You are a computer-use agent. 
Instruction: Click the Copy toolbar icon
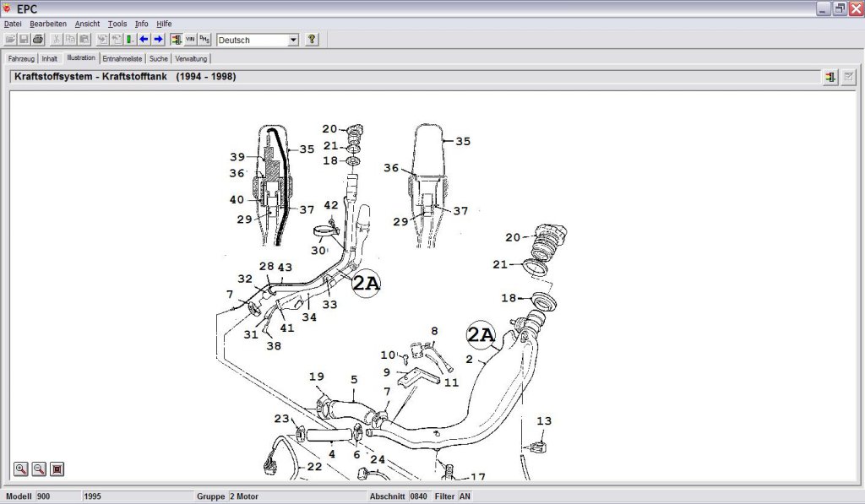pyautogui.click(x=70, y=39)
